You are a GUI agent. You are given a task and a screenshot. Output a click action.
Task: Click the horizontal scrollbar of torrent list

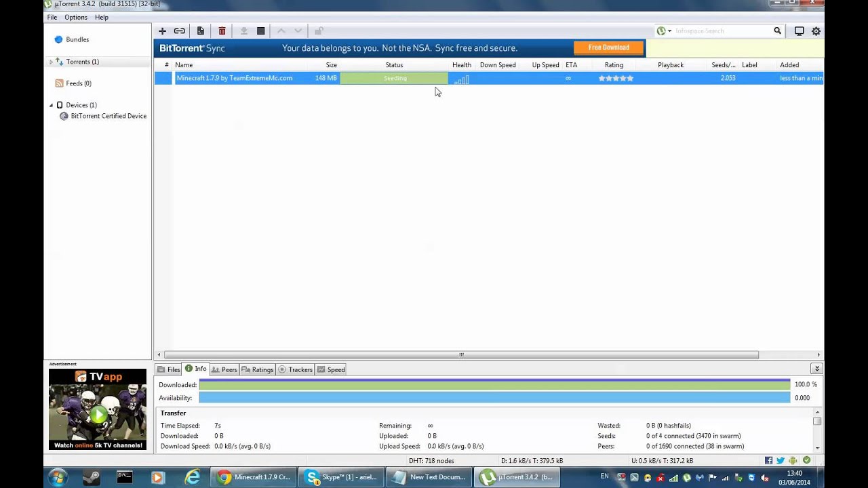[x=461, y=354]
